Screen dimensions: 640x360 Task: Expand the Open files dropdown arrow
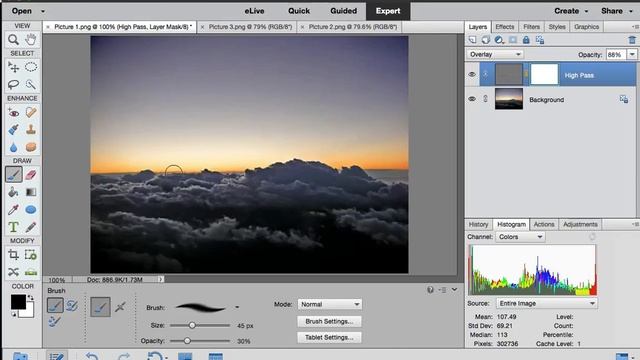click(43, 11)
